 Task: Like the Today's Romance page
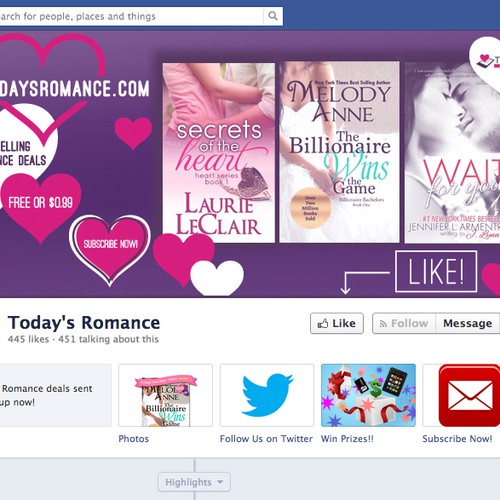tap(337, 323)
